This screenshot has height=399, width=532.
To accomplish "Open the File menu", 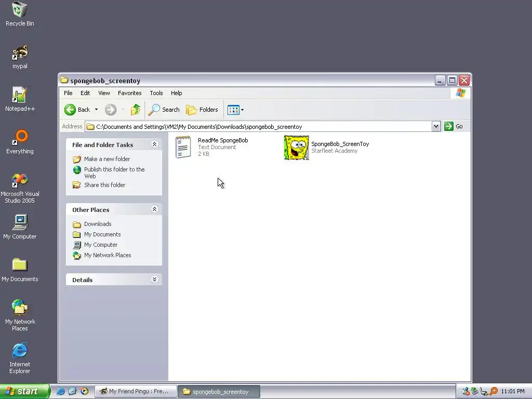I will point(68,93).
